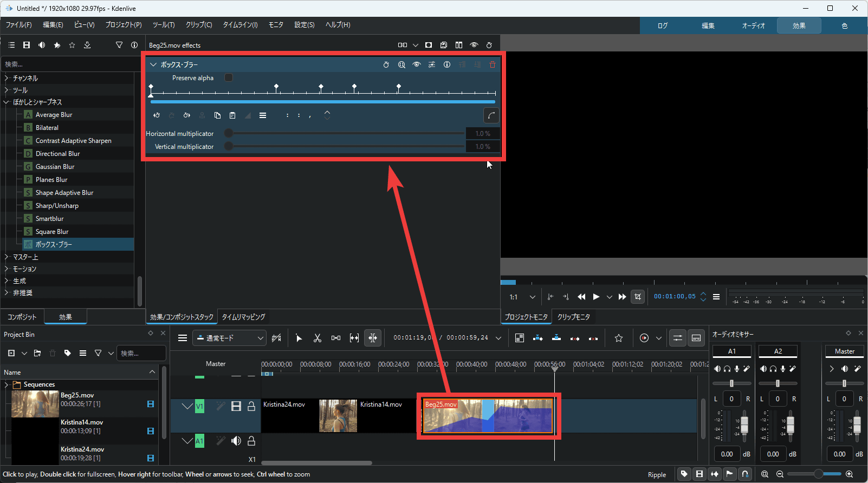The height and width of the screenshot is (483, 868).
Task: Click the delete effect trash icon
Action: pyautogui.click(x=493, y=64)
